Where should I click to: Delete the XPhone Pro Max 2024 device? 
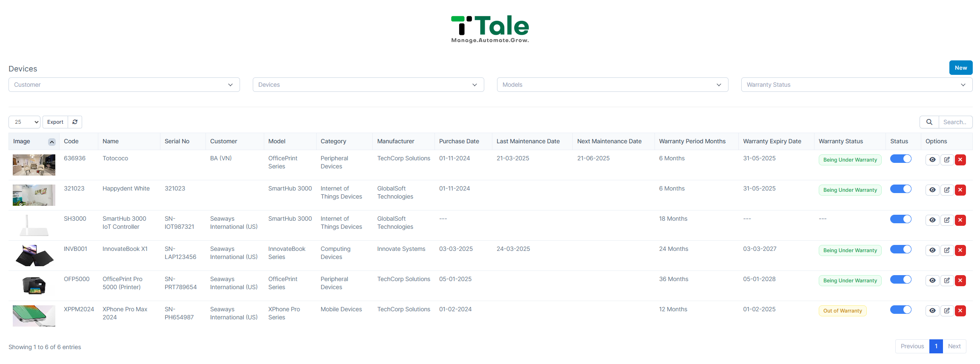click(960, 311)
